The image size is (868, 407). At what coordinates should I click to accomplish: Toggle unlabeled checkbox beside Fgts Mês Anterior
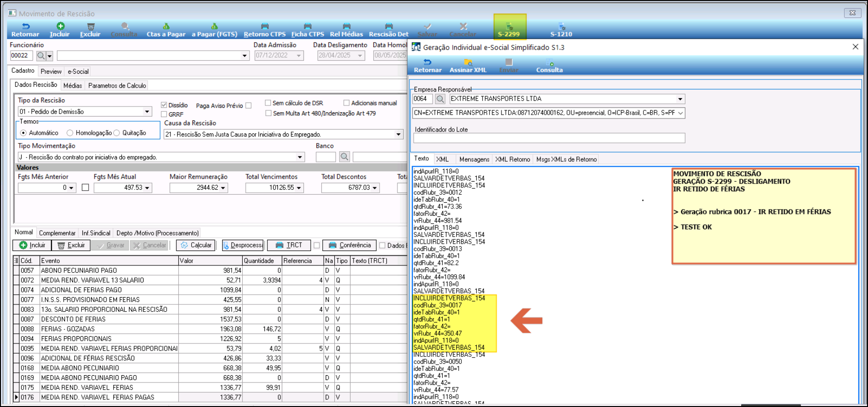[x=85, y=188]
